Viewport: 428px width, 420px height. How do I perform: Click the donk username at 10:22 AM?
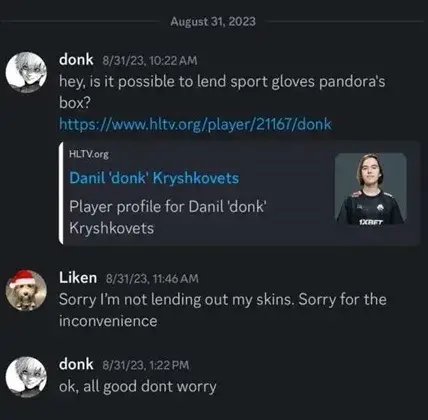76,60
